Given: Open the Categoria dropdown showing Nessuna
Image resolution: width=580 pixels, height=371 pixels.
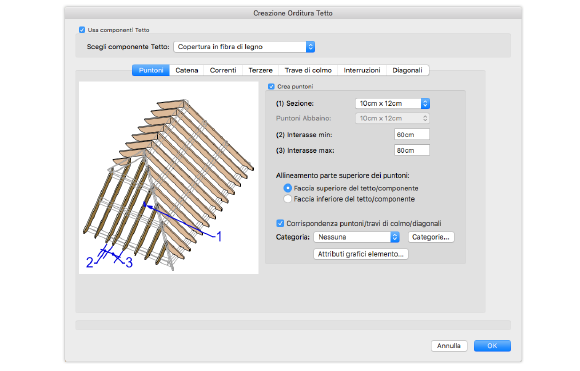Looking at the screenshot, I should pyautogui.click(x=357, y=237).
